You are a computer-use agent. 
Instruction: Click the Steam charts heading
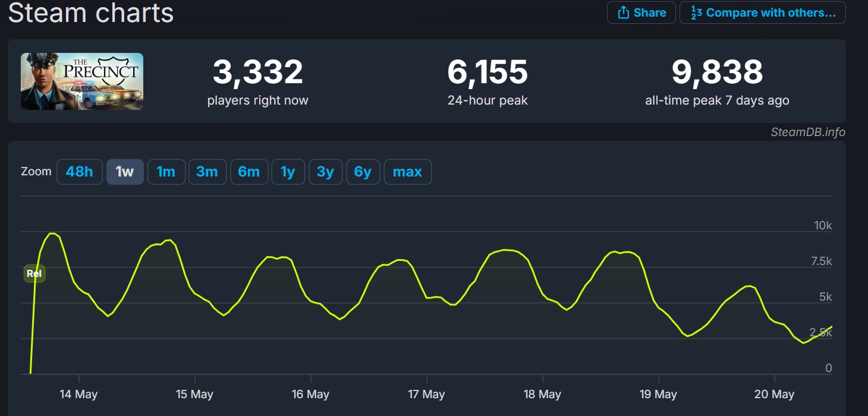point(91,12)
